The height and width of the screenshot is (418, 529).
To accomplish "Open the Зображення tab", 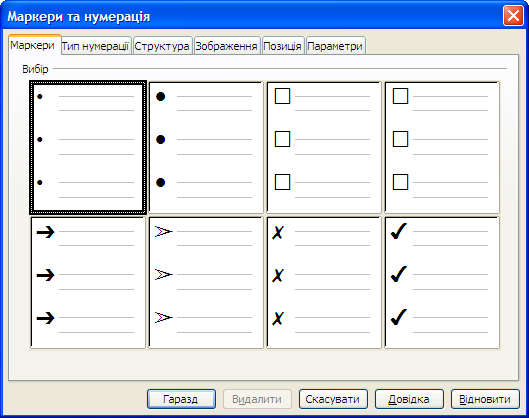I will click(x=227, y=46).
